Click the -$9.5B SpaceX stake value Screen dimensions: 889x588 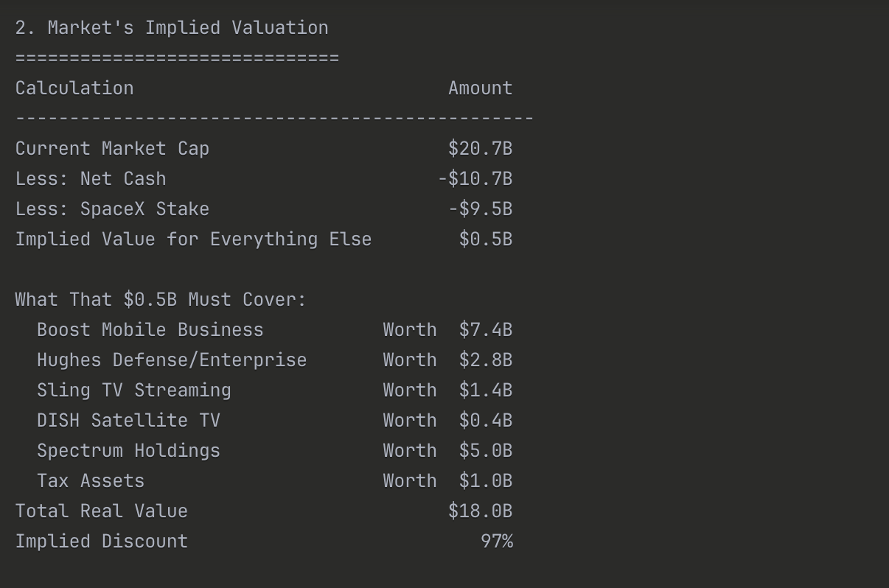(x=481, y=209)
